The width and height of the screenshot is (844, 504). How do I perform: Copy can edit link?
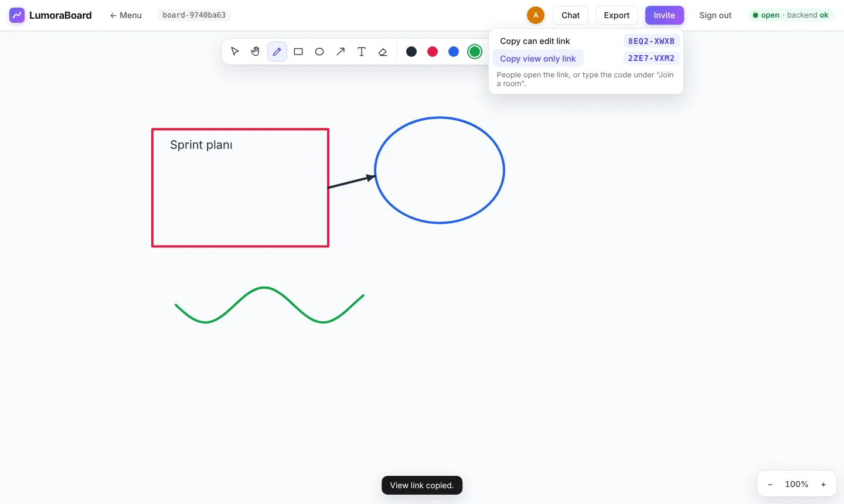click(x=535, y=41)
